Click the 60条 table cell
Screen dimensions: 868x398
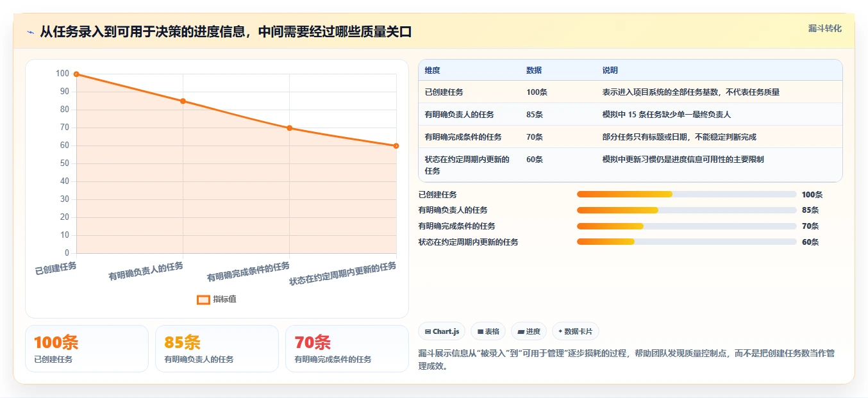tap(535, 160)
